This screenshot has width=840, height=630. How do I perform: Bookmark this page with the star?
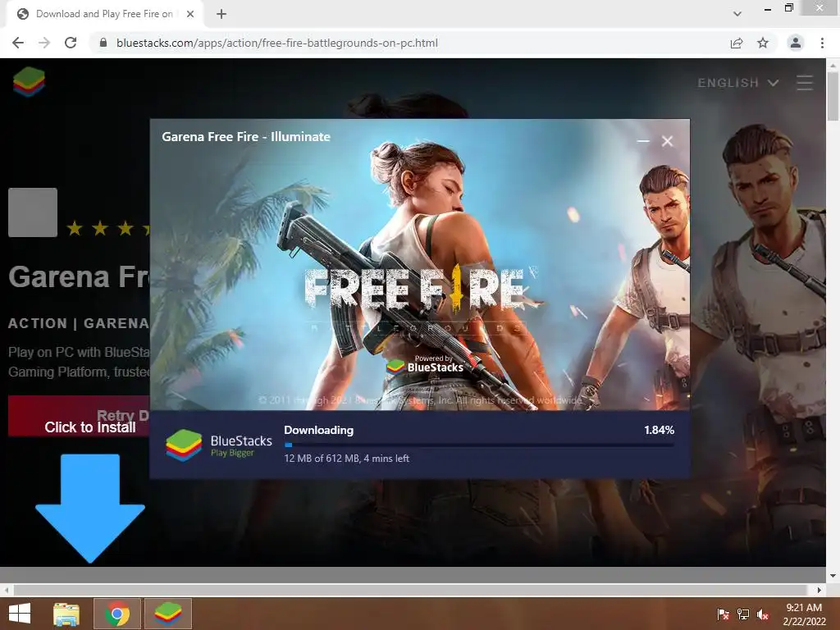click(x=763, y=43)
